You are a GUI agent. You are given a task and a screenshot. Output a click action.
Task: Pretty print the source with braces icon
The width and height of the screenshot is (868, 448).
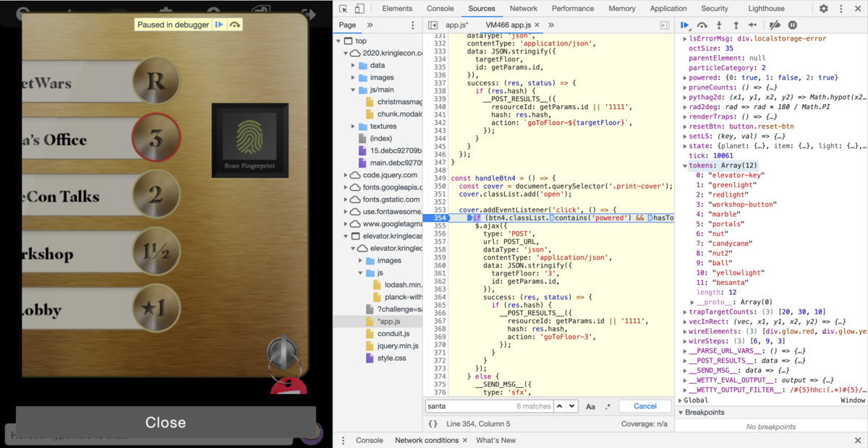(433, 424)
